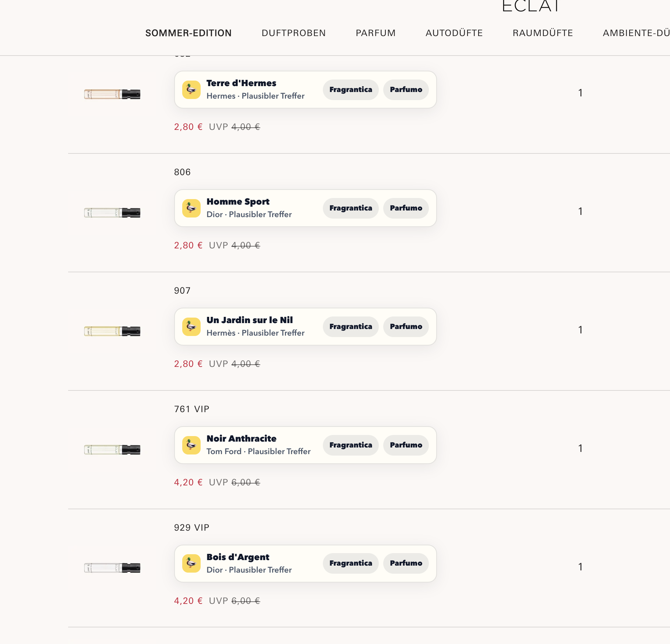Open the Terre d'Hermes sample vial thumbnail

[x=112, y=94]
